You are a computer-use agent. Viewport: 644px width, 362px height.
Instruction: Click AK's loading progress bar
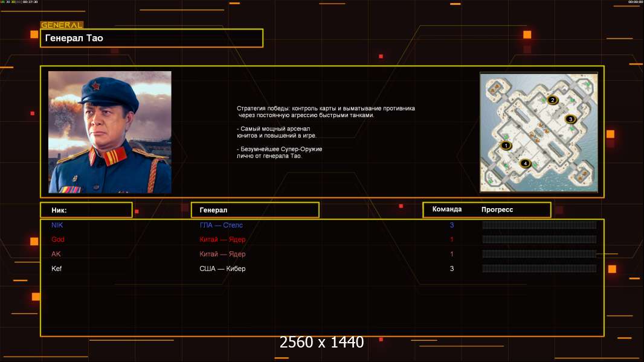click(x=539, y=254)
